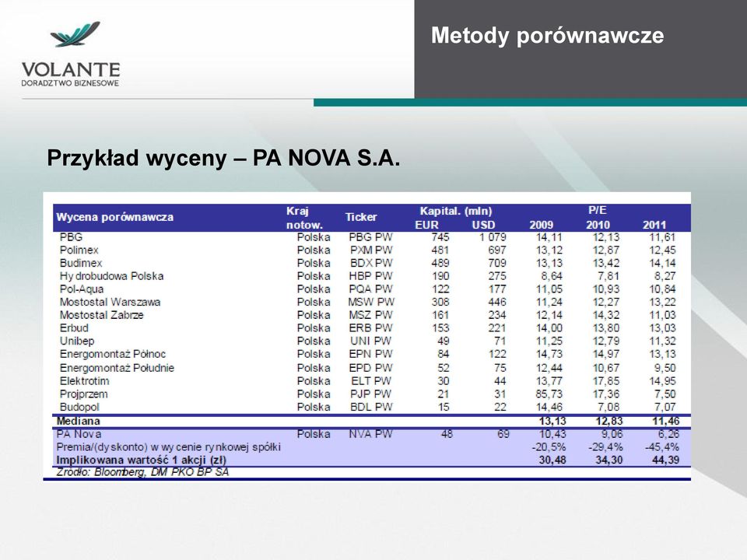Click the 'Wycena porównawcza' column header
Screen dimensions: 747x560
click(115, 217)
